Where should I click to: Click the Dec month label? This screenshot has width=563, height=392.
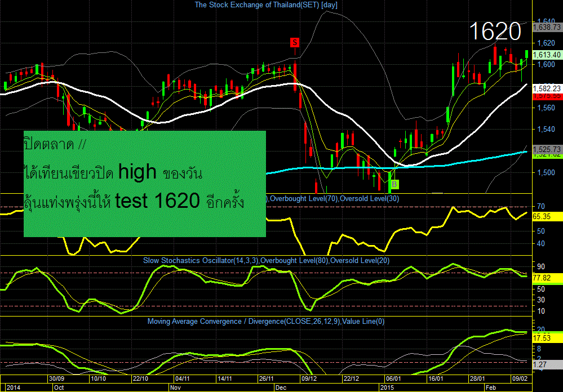coord(281,387)
